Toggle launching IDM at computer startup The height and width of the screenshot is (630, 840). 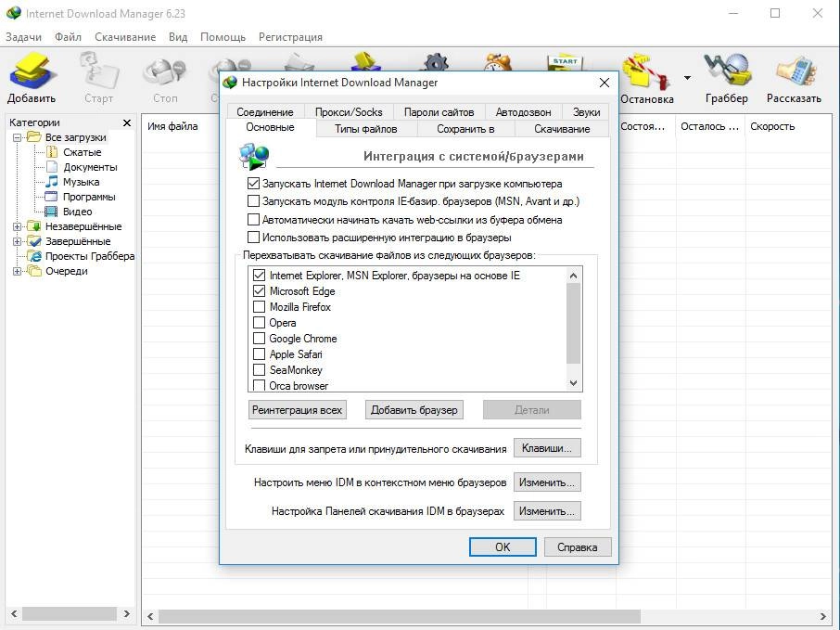point(253,184)
